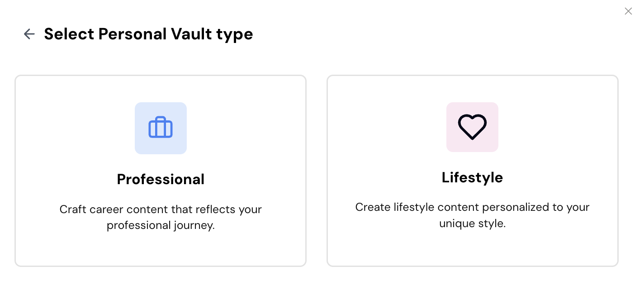
Task: Click the "Select Personal Vault type" title
Action: 148,34
